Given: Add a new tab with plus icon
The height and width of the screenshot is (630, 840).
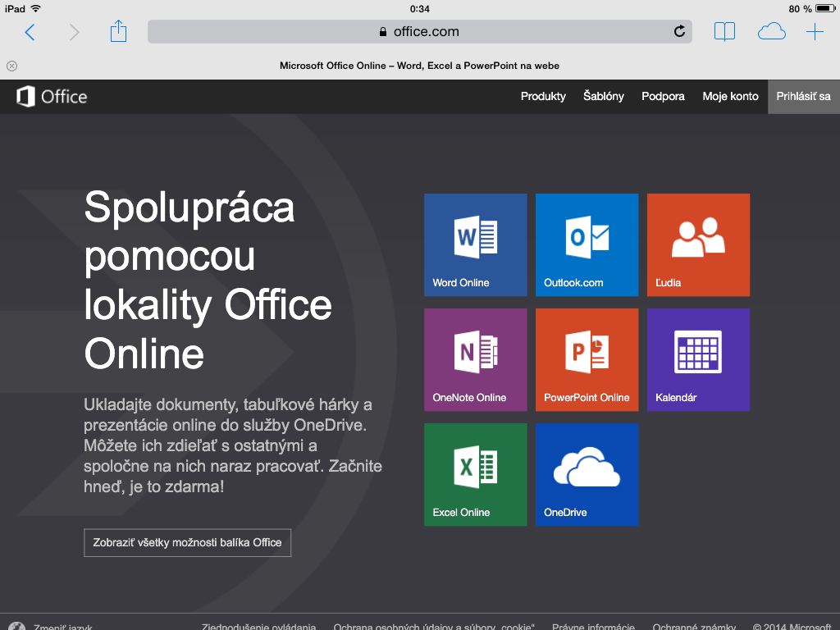Looking at the screenshot, I should coord(815,32).
